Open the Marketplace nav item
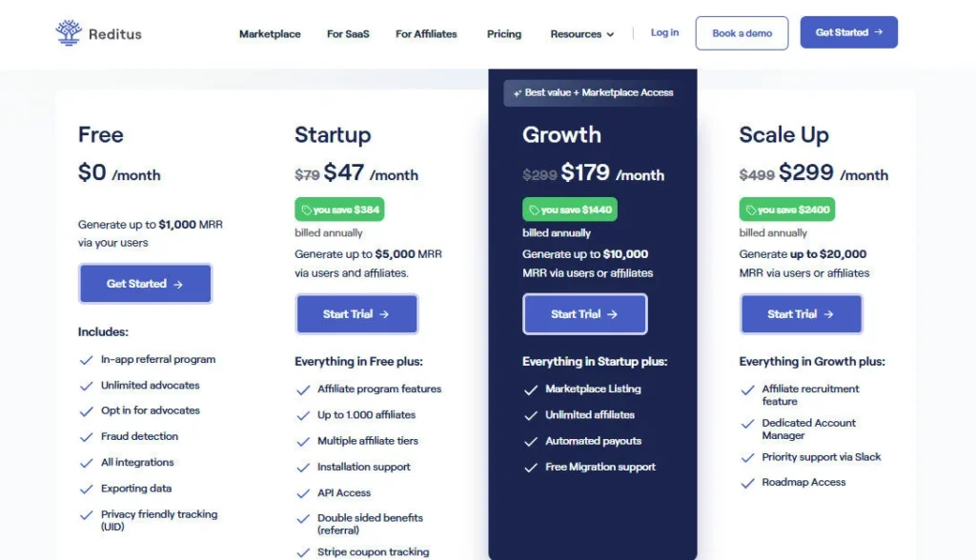The image size is (976, 560). point(270,34)
